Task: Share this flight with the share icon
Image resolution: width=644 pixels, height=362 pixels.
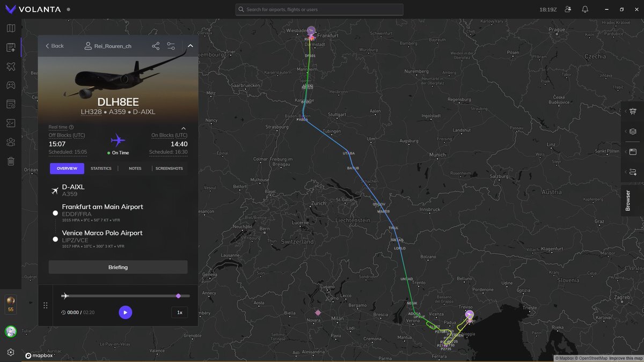Action: [x=156, y=46]
